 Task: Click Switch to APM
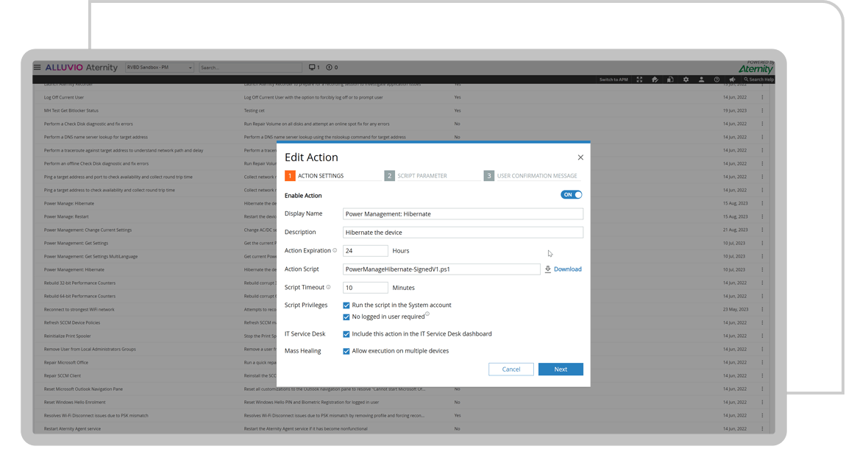[x=613, y=79]
